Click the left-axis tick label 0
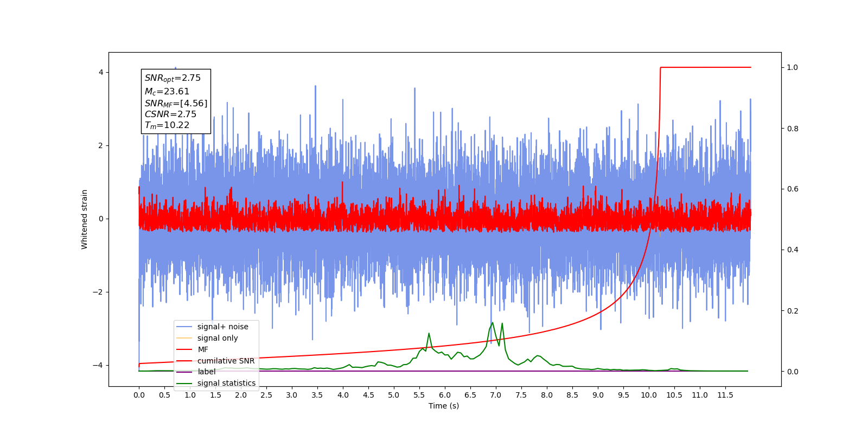868x434 pixels. (100, 219)
